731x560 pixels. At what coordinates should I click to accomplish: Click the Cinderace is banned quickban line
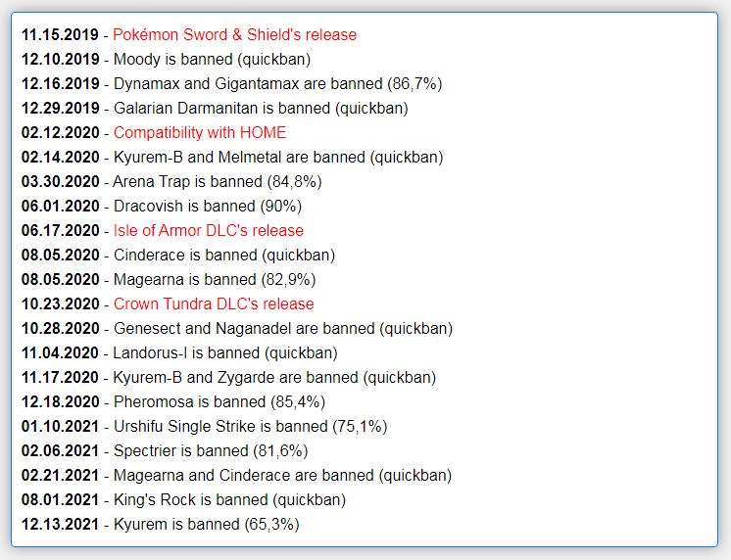(x=178, y=256)
